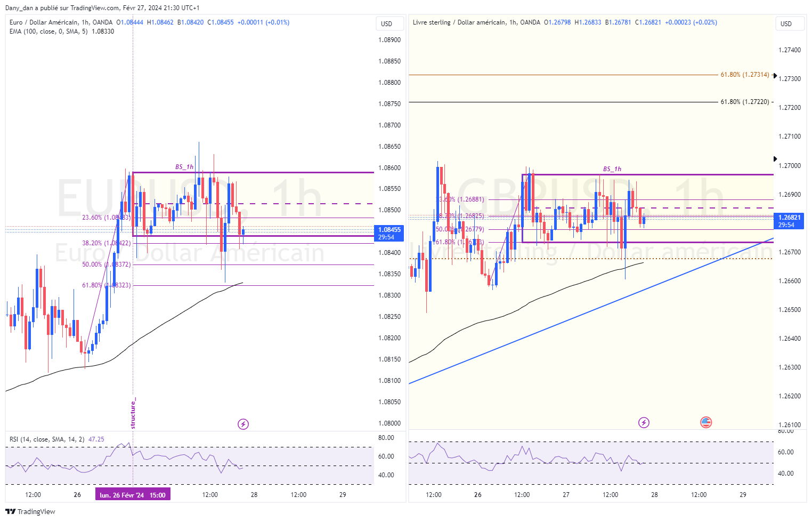Click the Fibonacci label 61.80% (1.27314)
Image resolution: width=812 pixels, height=521 pixels.
(x=745, y=75)
